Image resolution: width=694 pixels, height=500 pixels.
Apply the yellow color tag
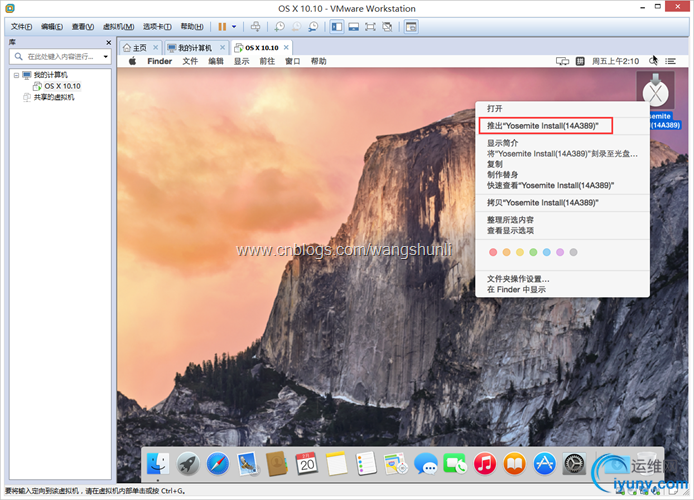tap(520, 252)
